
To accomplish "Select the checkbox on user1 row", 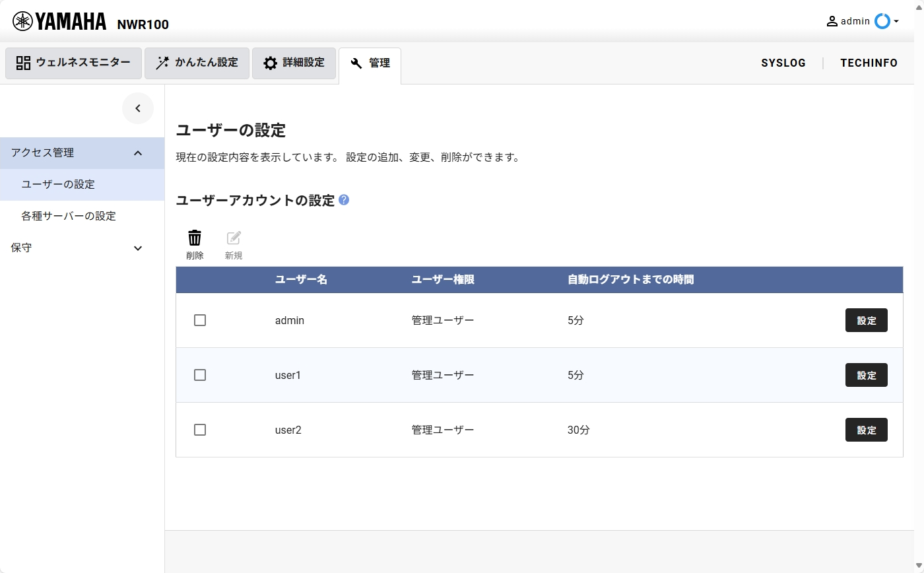I will (x=201, y=374).
